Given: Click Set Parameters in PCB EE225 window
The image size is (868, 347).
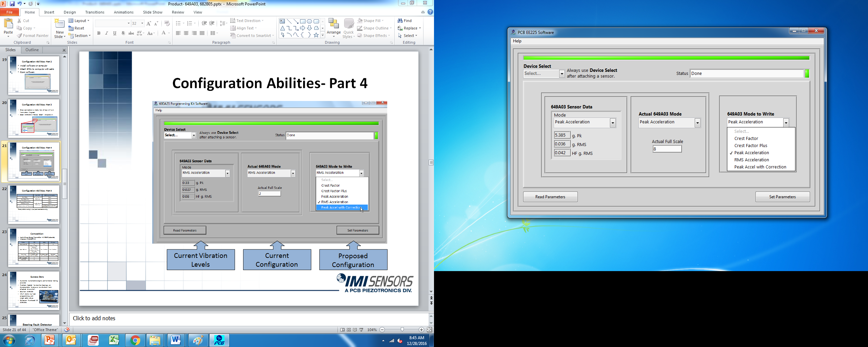Looking at the screenshot, I should coord(783,197).
